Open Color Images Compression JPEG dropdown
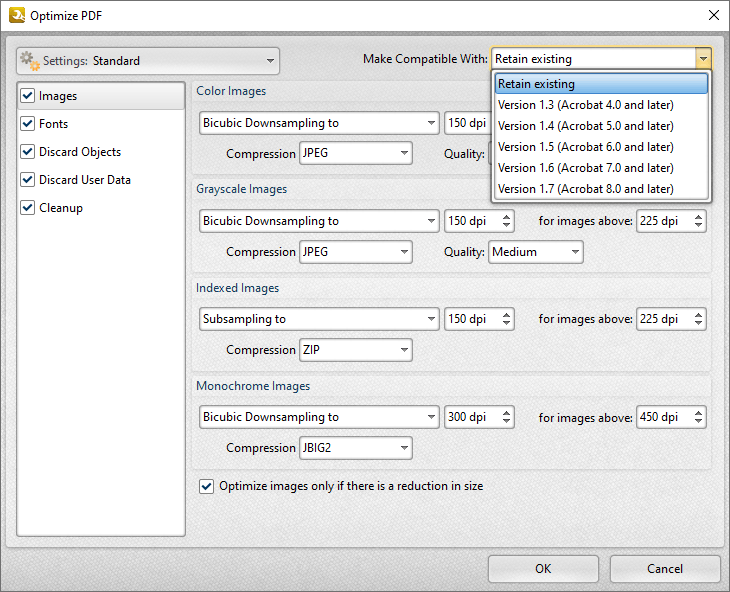 click(x=356, y=153)
